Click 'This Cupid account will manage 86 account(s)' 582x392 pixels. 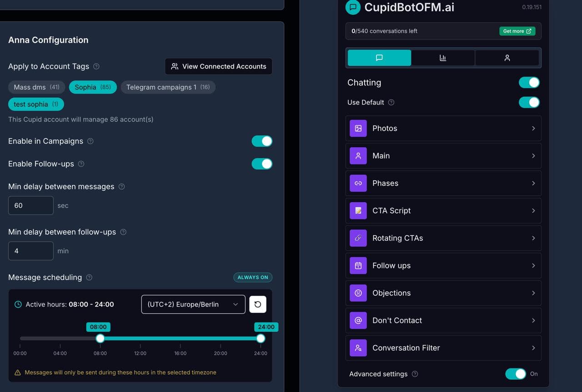(x=81, y=119)
